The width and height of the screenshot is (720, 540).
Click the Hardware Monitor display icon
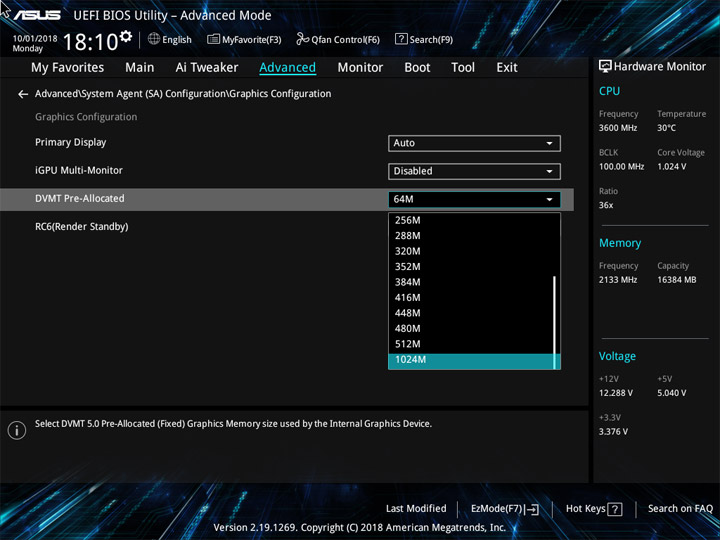[605, 67]
